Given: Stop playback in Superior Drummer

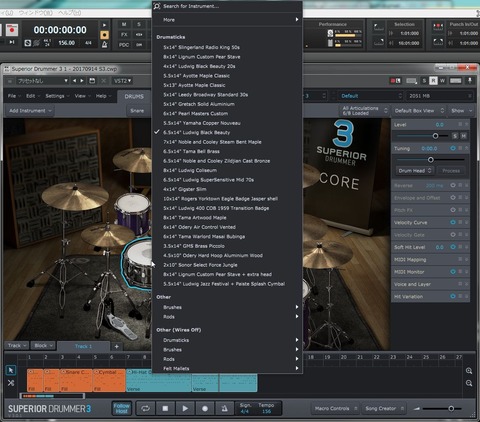Looking at the screenshot, I should click(165, 408).
